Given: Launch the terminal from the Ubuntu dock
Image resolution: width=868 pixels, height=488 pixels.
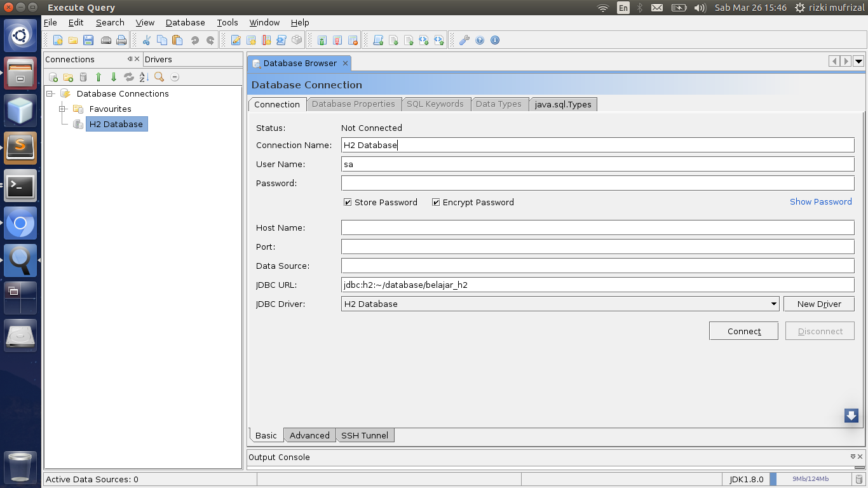Looking at the screenshot, I should click(20, 186).
